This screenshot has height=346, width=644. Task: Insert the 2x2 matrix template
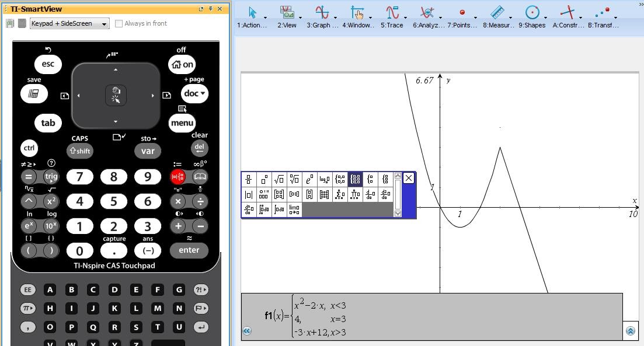(x=279, y=194)
